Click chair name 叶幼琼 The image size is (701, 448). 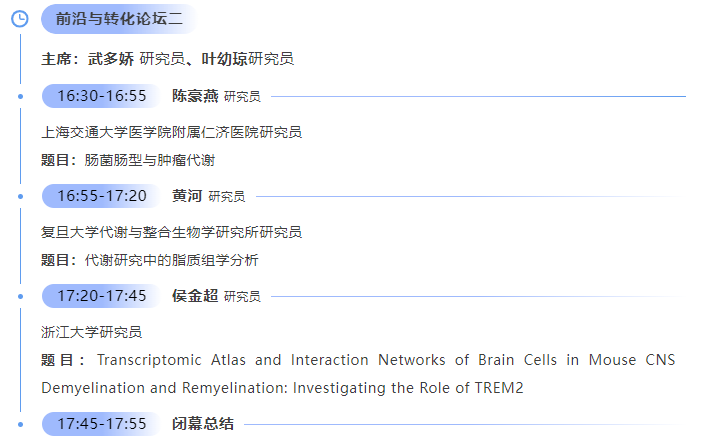tap(224, 59)
